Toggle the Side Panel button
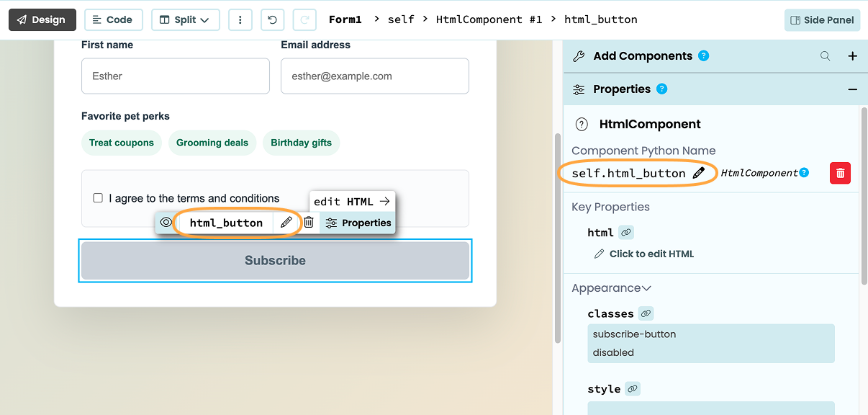 822,20
